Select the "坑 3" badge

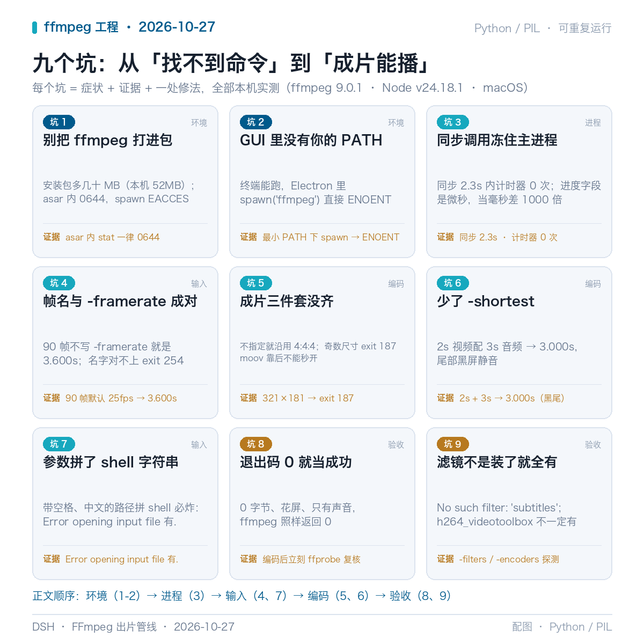pyautogui.click(x=453, y=122)
